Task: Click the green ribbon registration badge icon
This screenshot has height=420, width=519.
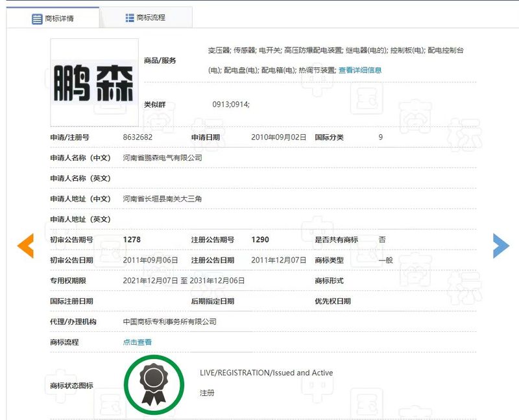Action: 155,384
